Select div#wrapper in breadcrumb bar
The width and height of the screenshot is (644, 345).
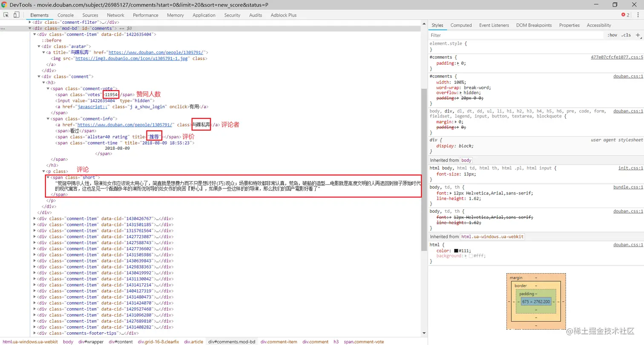tap(91, 342)
